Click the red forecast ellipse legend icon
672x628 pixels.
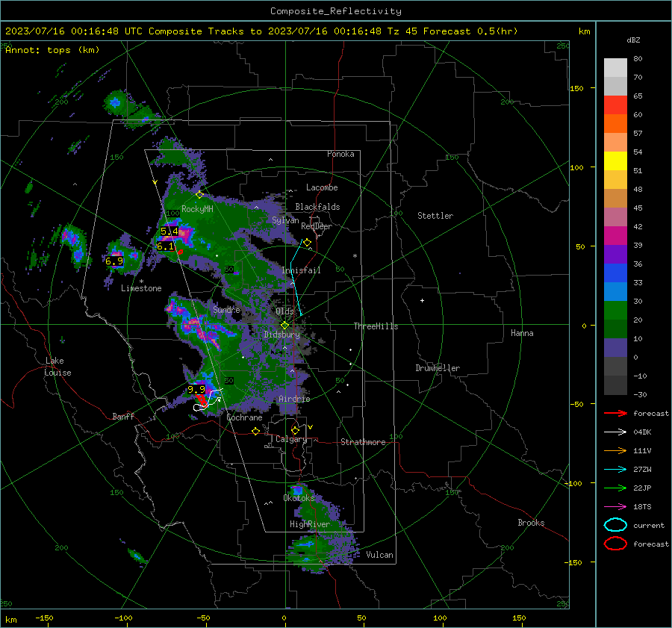tap(615, 544)
